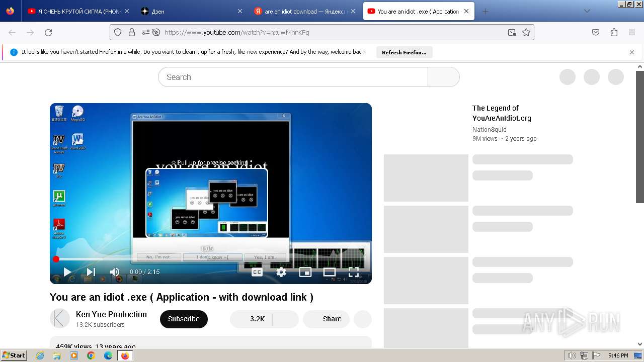Open the network tray icon
The width and height of the screenshot is (644, 362).
[584, 355]
